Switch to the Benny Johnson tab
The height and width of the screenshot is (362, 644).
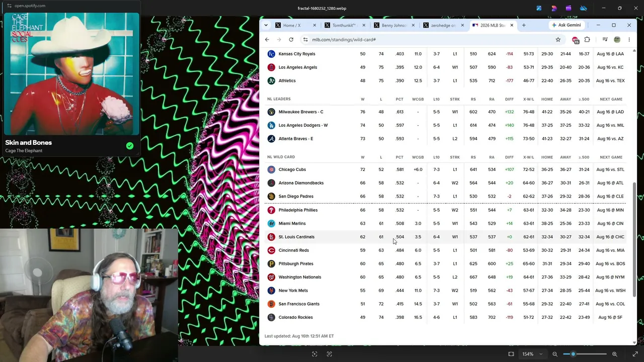point(394,25)
